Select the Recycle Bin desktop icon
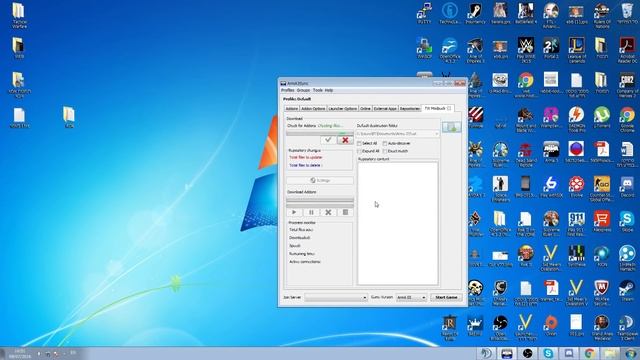The width and height of the screenshot is (640, 360). click(x=627, y=13)
